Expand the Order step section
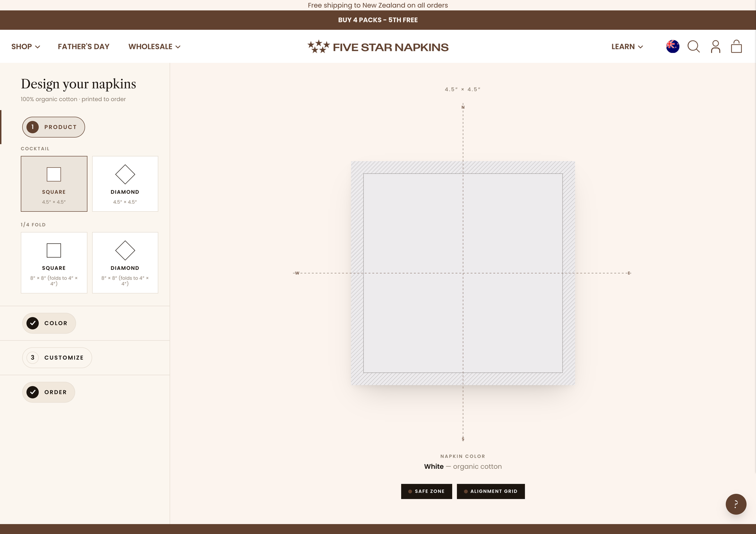Screen dimensions: 756x534 (49, 392)
